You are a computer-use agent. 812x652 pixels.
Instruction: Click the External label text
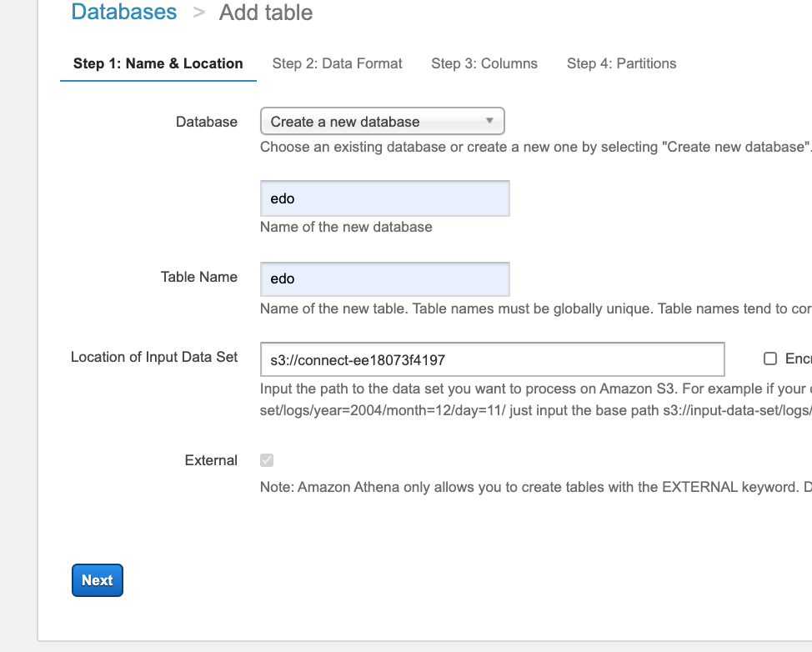pyautogui.click(x=211, y=460)
